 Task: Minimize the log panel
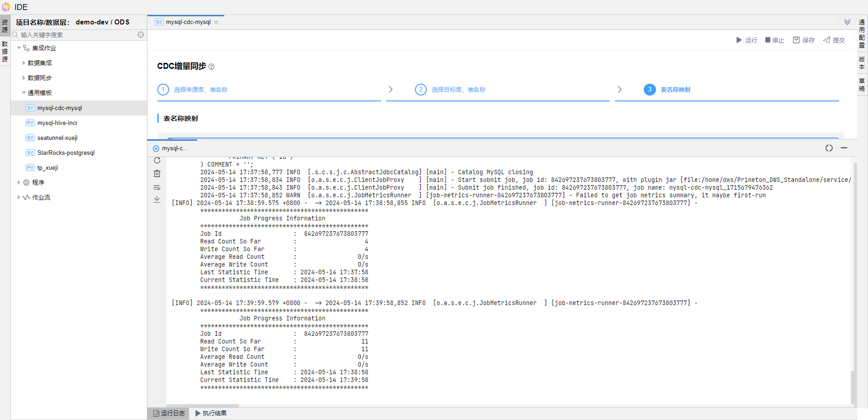[844, 148]
